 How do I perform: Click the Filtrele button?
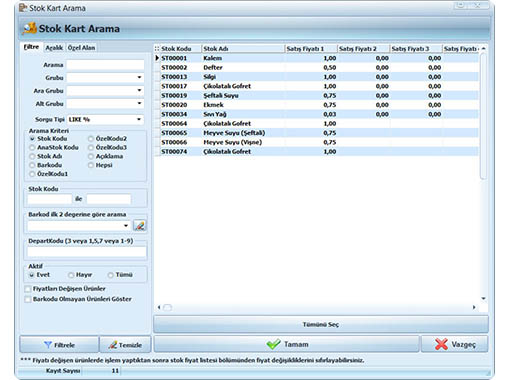pyautogui.click(x=59, y=345)
